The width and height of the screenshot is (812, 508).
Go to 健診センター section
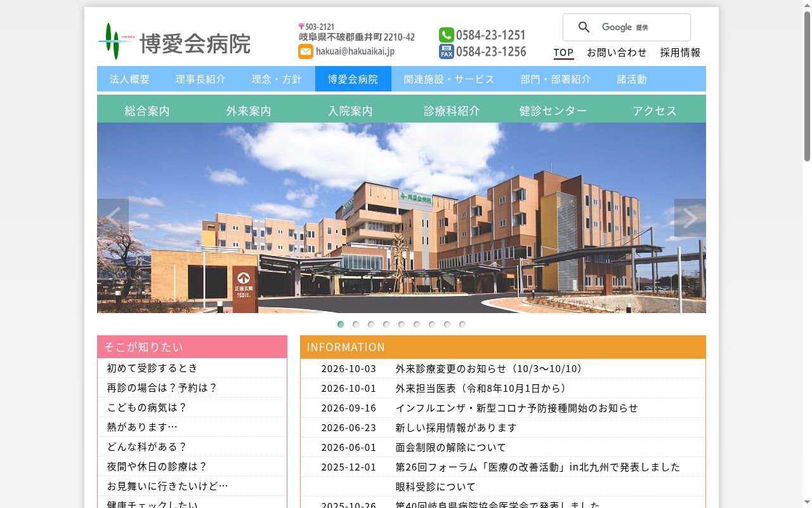click(x=553, y=110)
